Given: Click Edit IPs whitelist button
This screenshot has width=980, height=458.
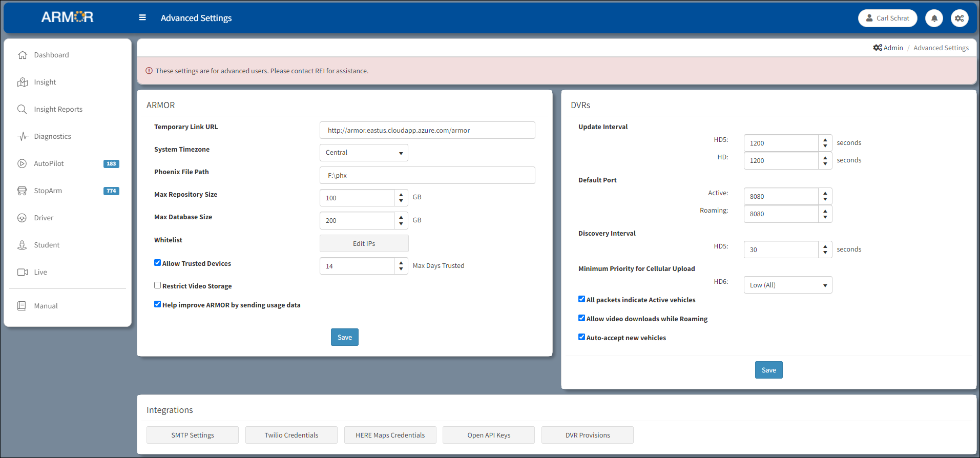Looking at the screenshot, I should (364, 243).
